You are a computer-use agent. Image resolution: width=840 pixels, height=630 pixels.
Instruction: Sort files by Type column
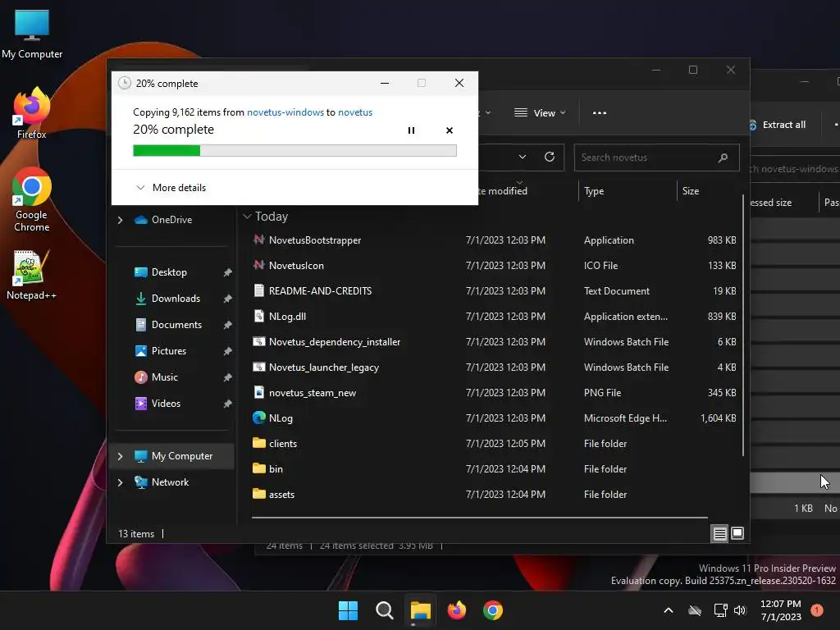pos(628,190)
